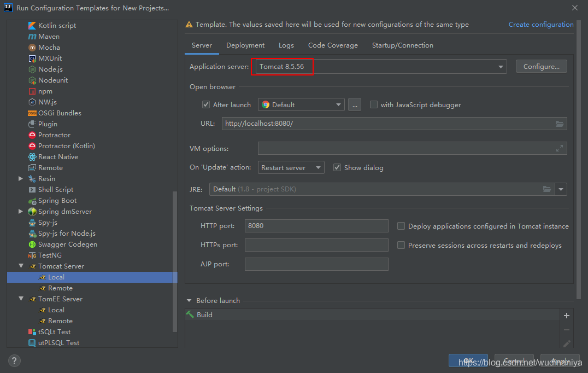This screenshot has height=373, width=588.
Task: Click the tSQLt Test icon
Action: (x=32, y=332)
